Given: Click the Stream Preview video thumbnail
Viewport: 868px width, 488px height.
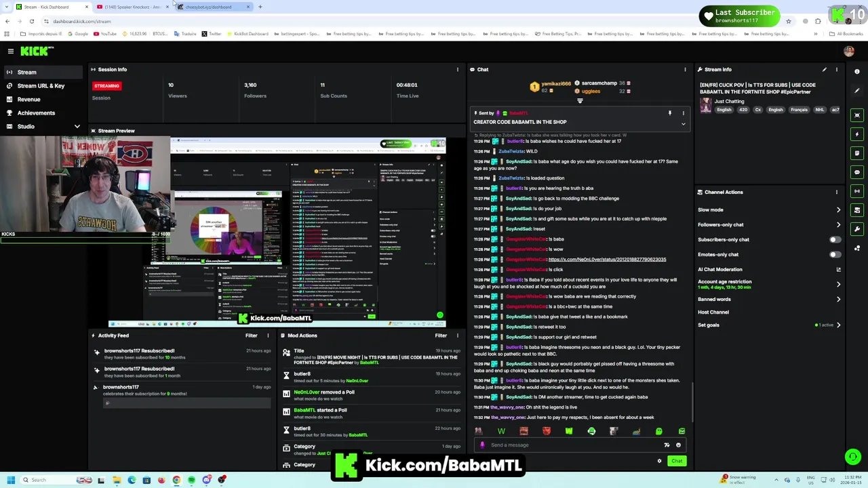Looking at the screenshot, I should click(277, 232).
